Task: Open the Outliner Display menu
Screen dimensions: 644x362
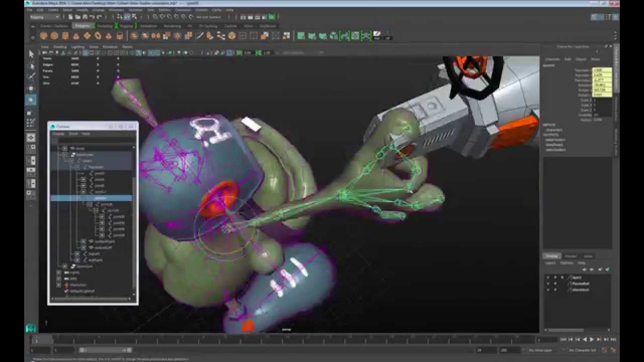Action: pos(58,134)
